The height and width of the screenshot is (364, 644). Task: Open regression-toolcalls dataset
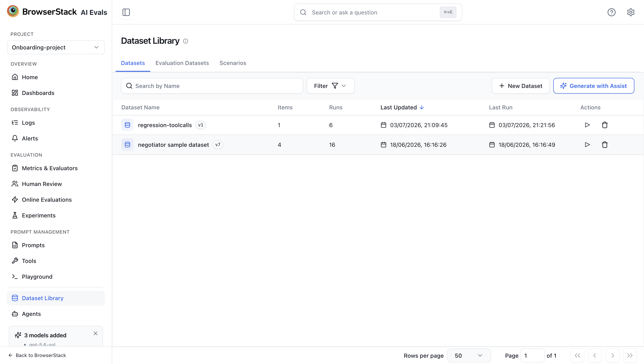click(x=165, y=125)
